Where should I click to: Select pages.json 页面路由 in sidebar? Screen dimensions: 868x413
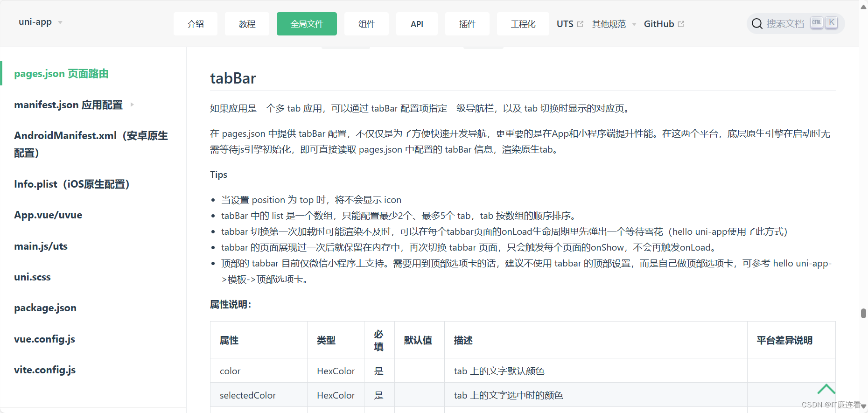(61, 74)
